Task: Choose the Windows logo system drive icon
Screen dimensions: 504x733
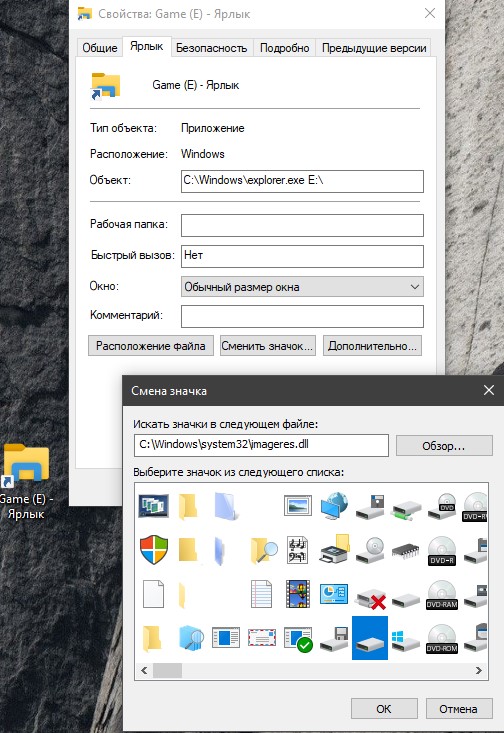Action: point(406,640)
